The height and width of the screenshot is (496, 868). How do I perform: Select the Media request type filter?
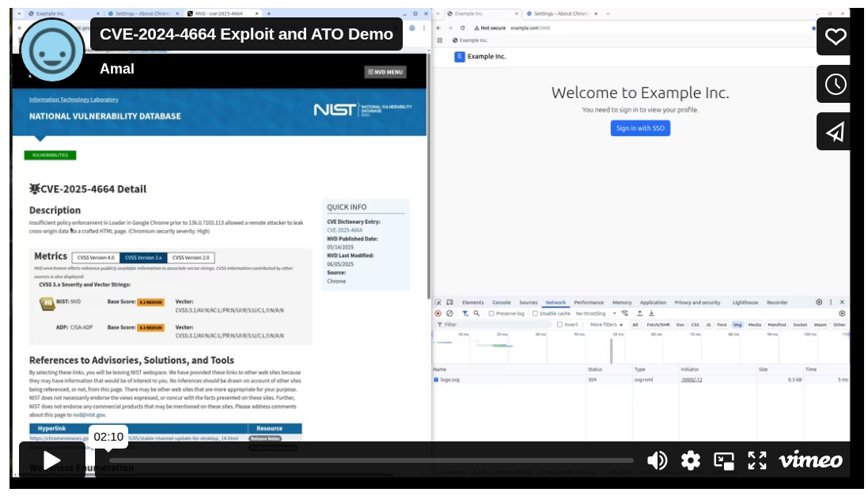point(755,324)
